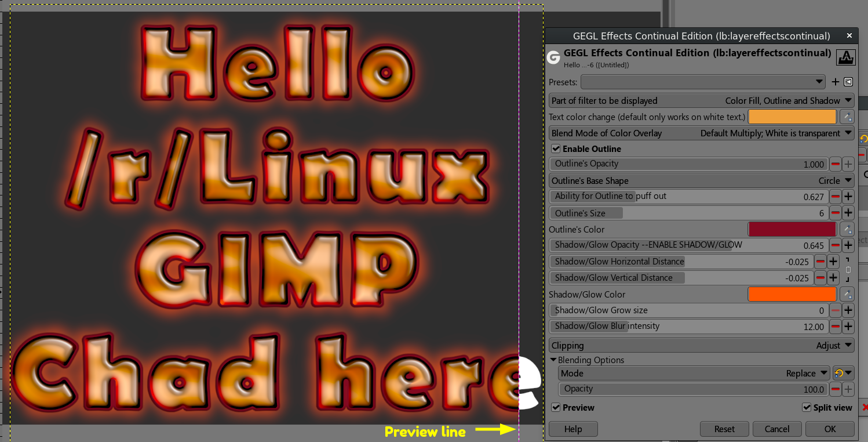868x442 pixels.
Task: Decrease outline puff out value minus
Action: [836, 197]
